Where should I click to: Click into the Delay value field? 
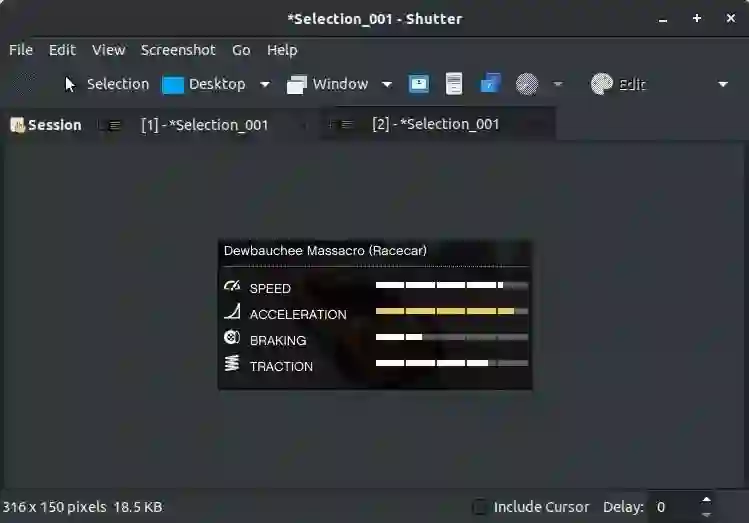[x=673, y=507]
